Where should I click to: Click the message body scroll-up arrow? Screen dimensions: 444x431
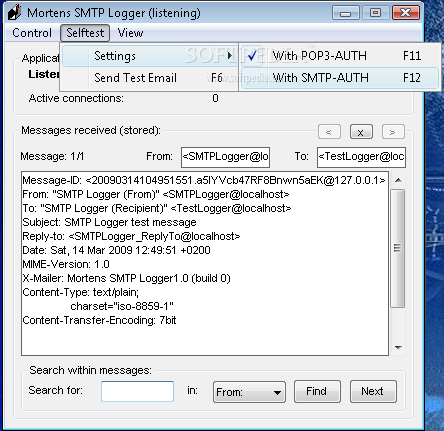[x=398, y=180]
